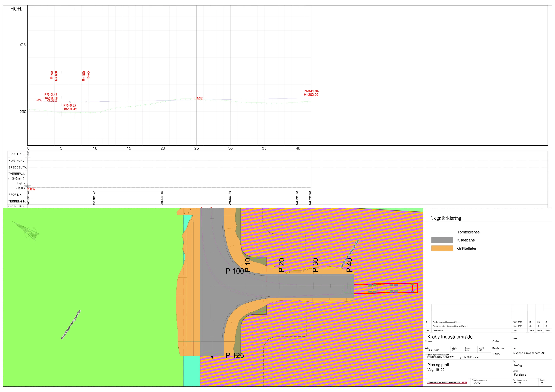Click the Maskinstyring AS logo

447,382
